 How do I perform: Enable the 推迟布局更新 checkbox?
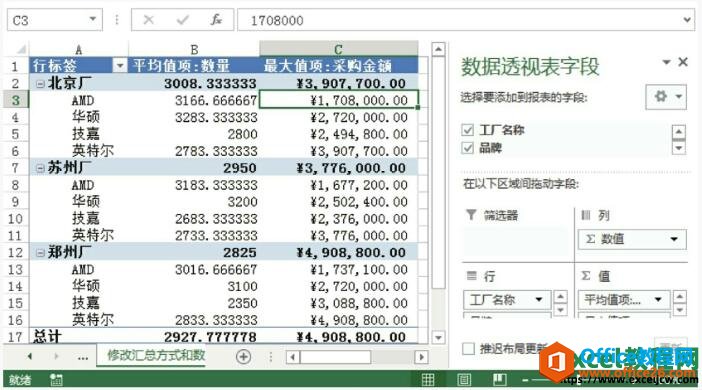pos(468,348)
